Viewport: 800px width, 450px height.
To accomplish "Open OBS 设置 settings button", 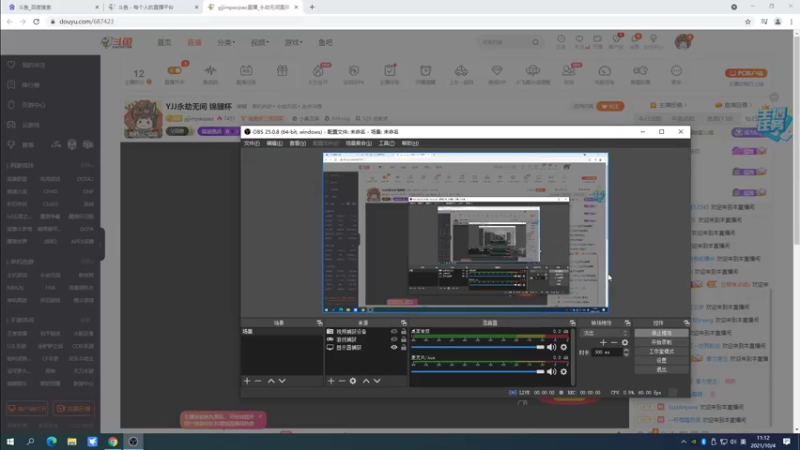I will pyautogui.click(x=661, y=360).
